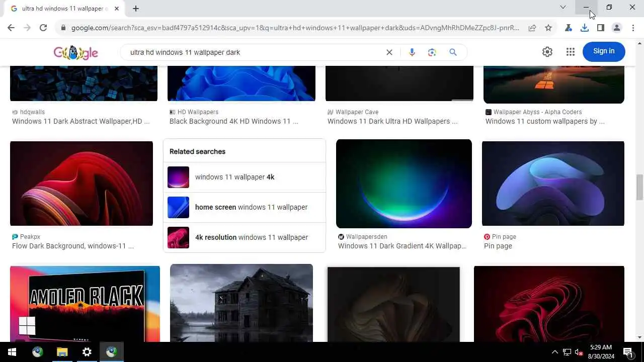Expand the tab search chevron

pos(562,7)
